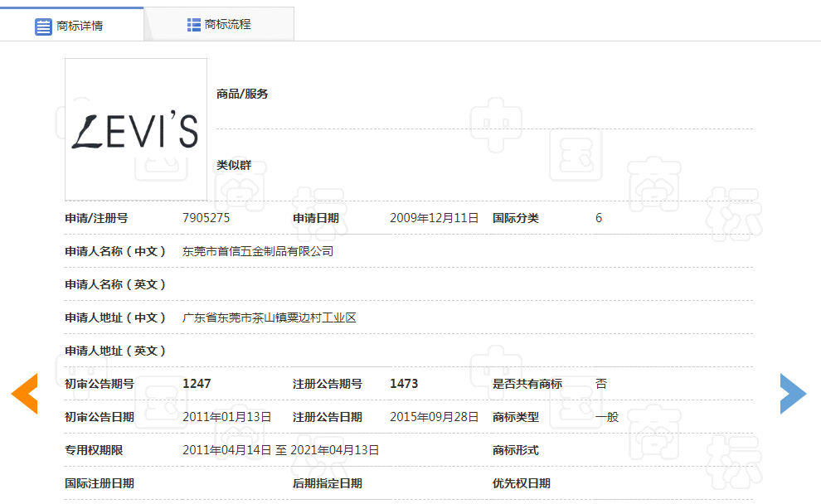Click the applicant address 广东省东莞市茶山镇粟边村工业区
Image resolution: width=821 pixels, height=504 pixels.
click(x=269, y=317)
